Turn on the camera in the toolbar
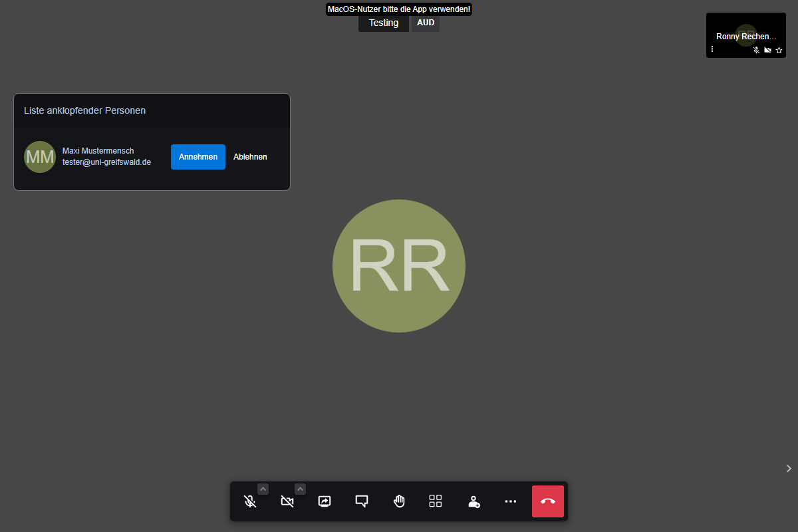The width and height of the screenshot is (798, 532). [x=287, y=501]
